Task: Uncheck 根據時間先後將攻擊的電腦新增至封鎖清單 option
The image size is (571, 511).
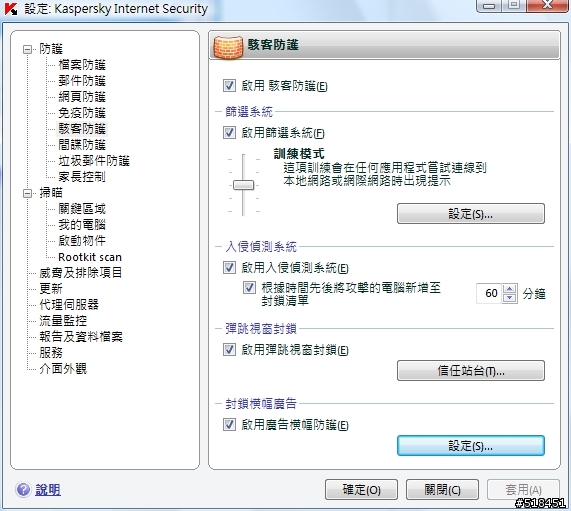Action: 249,288
